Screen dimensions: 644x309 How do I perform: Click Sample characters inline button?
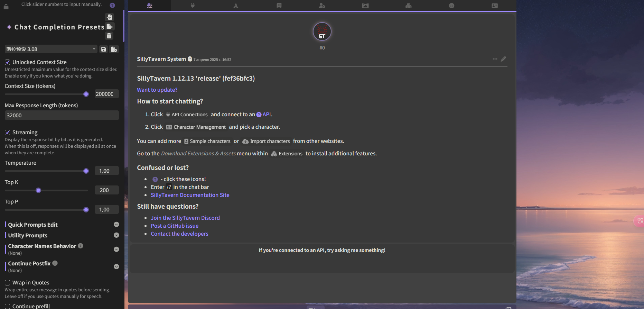point(207,141)
